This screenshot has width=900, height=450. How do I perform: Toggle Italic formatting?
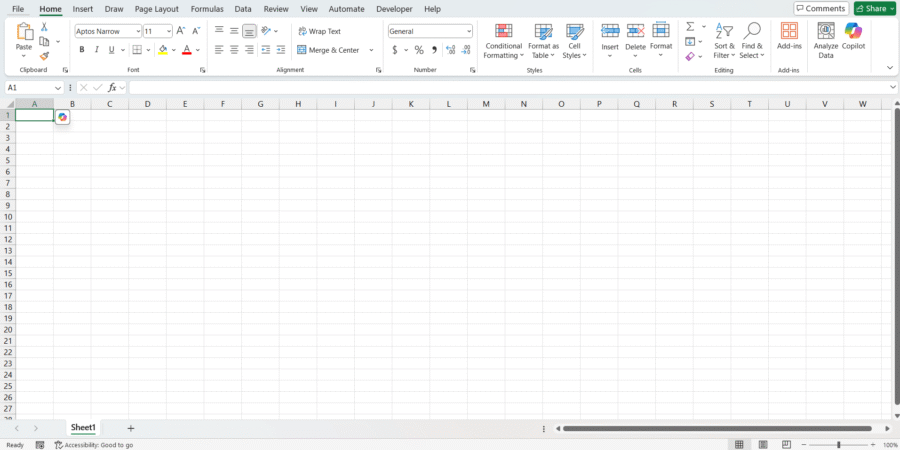point(96,50)
